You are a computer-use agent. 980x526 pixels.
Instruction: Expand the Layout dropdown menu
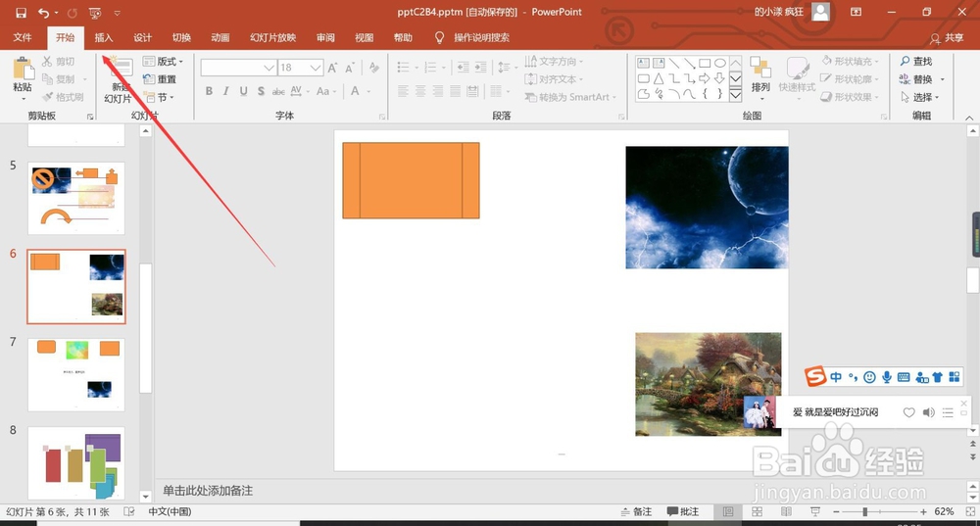[x=163, y=62]
